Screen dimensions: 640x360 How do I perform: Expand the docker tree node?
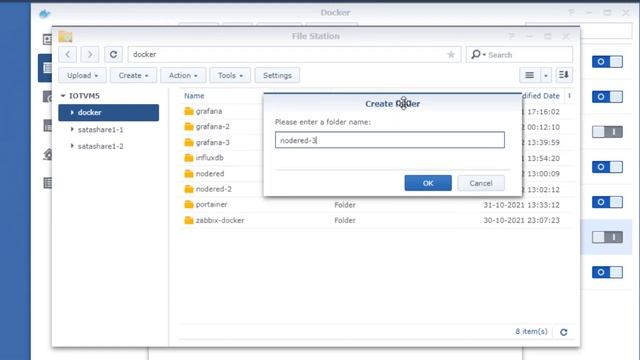tap(72, 112)
